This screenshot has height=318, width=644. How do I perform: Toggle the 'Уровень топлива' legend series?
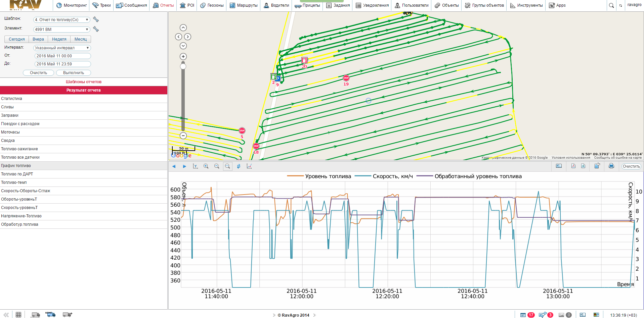319,176
